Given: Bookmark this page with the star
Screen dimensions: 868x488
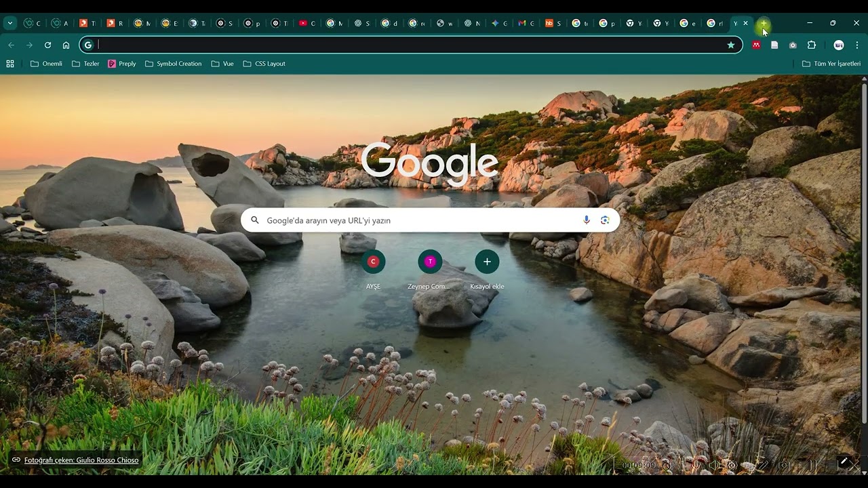Looking at the screenshot, I should coord(730,45).
